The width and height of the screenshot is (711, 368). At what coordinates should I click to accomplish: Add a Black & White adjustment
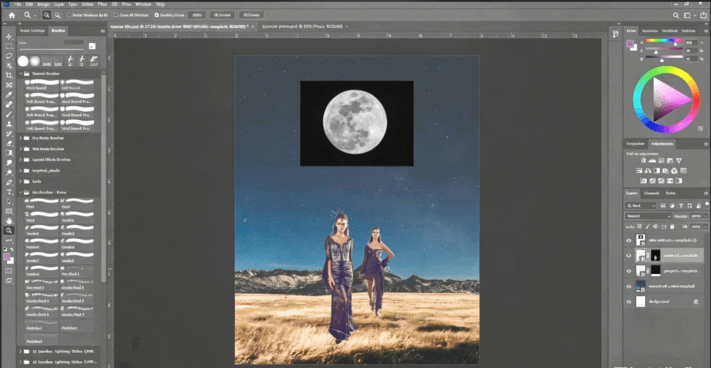click(x=657, y=171)
